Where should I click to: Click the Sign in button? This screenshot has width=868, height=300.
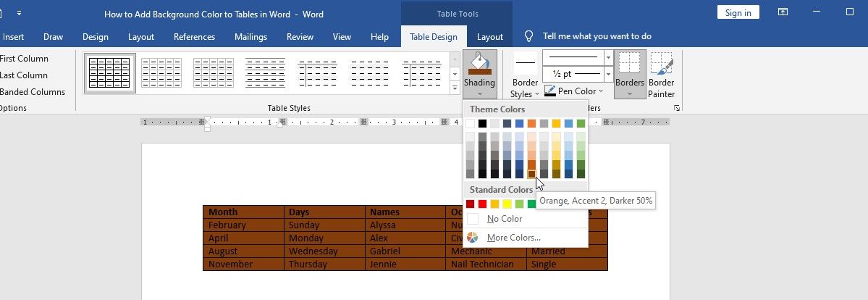pos(738,12)
